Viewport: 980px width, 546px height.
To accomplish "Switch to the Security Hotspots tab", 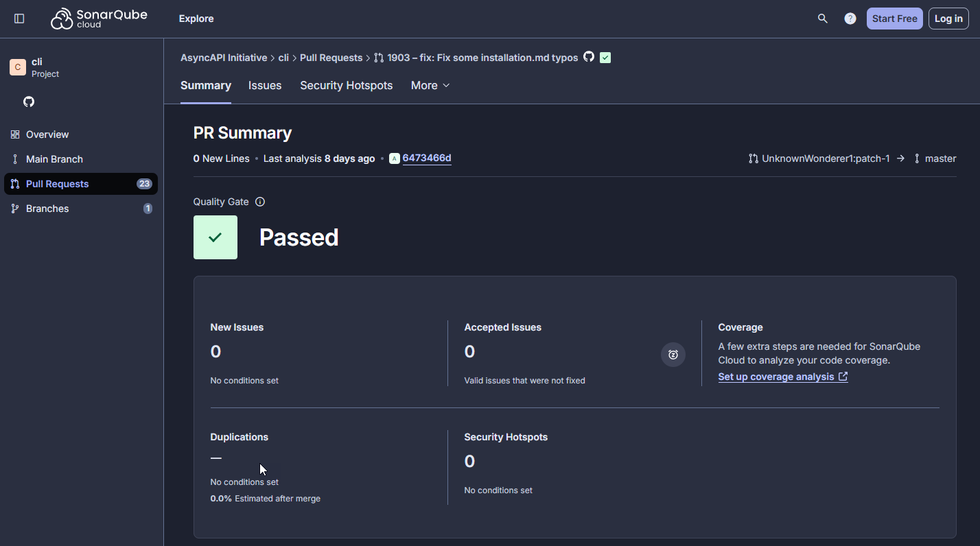I will pyautogui.click(x=346, y=86).
